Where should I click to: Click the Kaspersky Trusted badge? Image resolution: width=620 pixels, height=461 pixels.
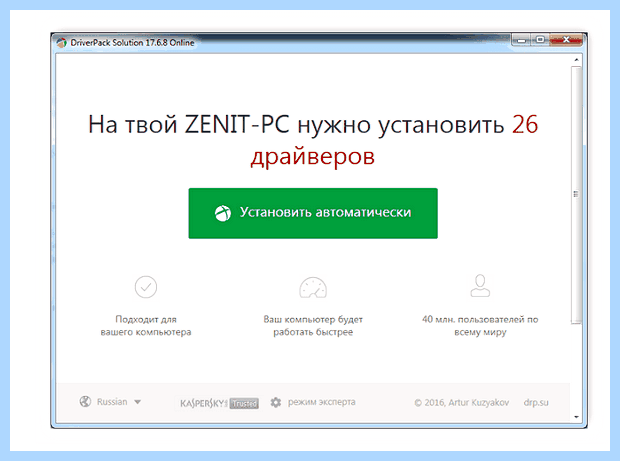click(x=219, y=403)
